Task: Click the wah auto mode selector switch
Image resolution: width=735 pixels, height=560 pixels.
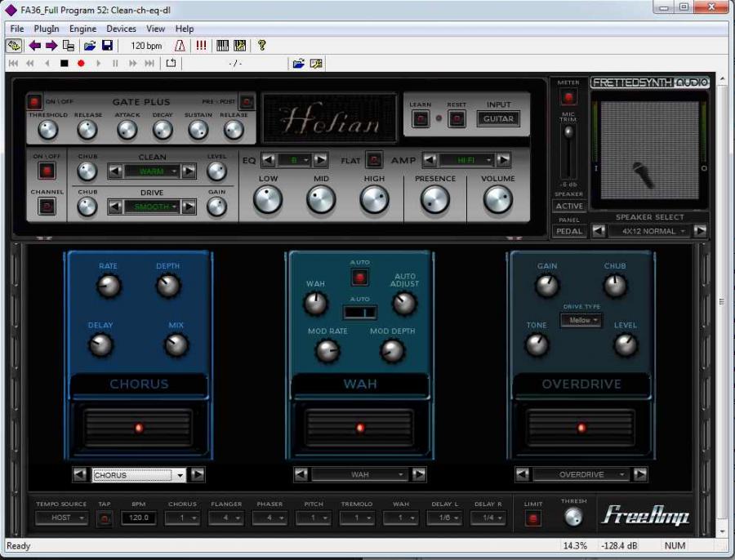Action: pyautogui.click(x=359, y=312)
